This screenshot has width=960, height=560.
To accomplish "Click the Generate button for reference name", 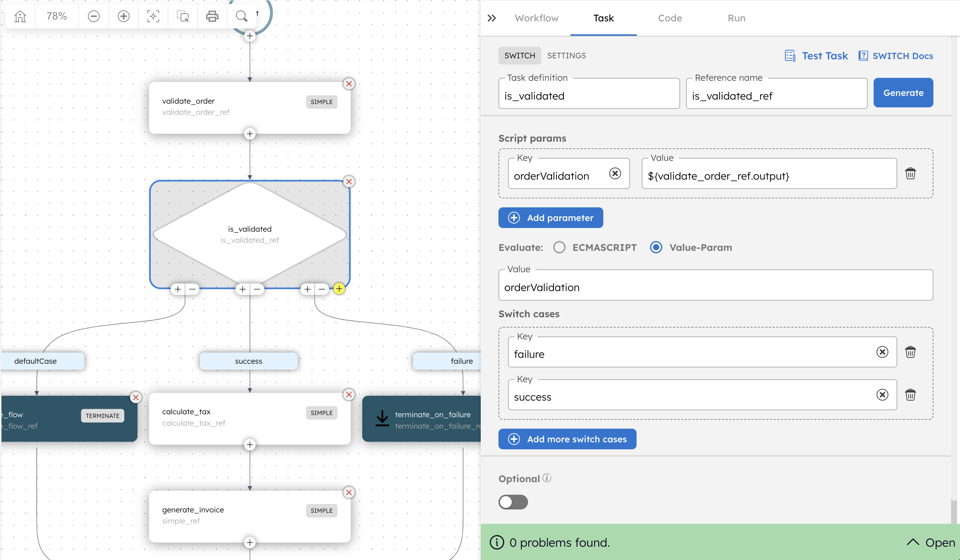I will [903, 93].
